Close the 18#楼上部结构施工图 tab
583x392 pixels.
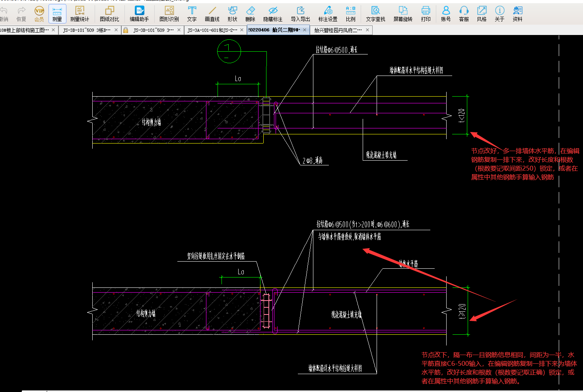53,30
